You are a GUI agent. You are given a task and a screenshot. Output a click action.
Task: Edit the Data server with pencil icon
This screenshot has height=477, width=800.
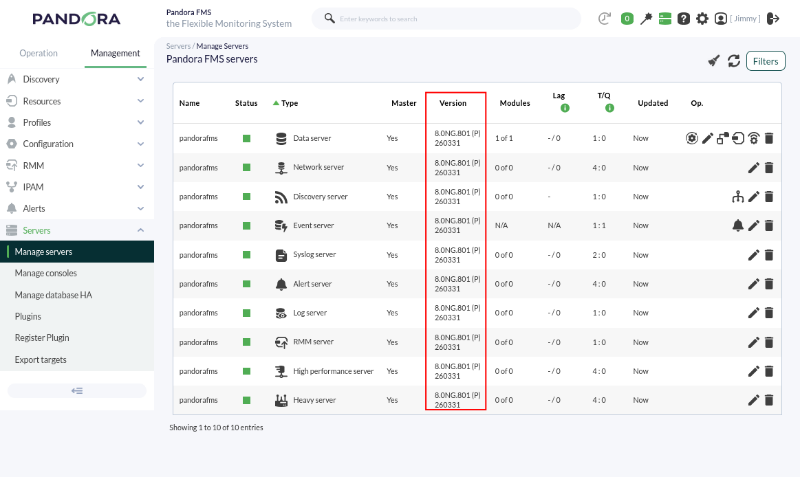click(x=707, y=138)
